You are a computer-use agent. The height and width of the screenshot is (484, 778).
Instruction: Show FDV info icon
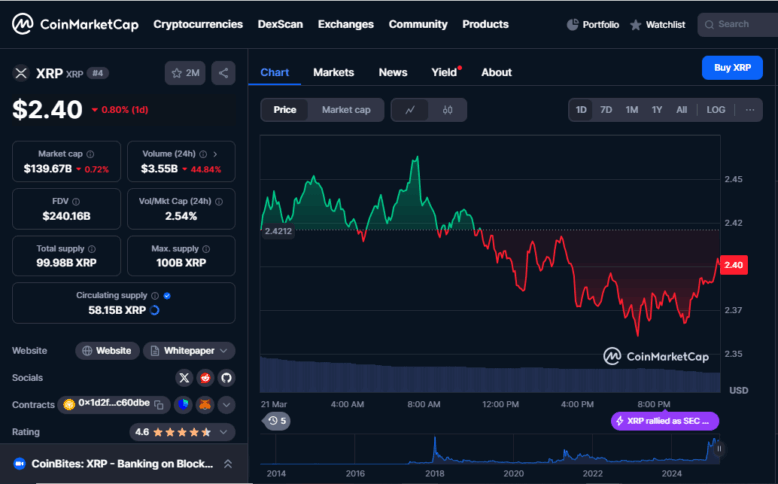76,202
